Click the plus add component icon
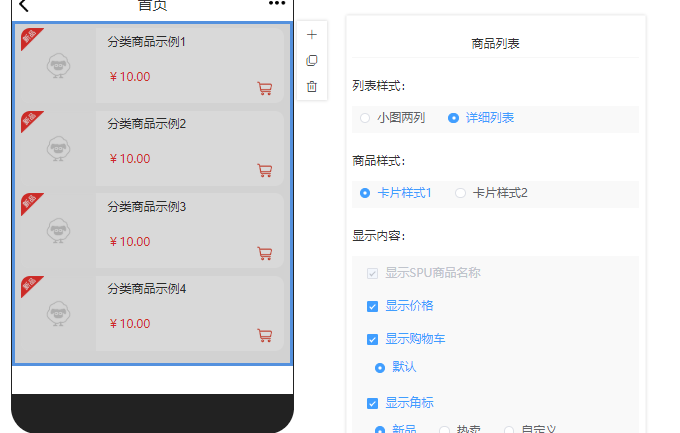680x433 pixels. coord(312,35)
